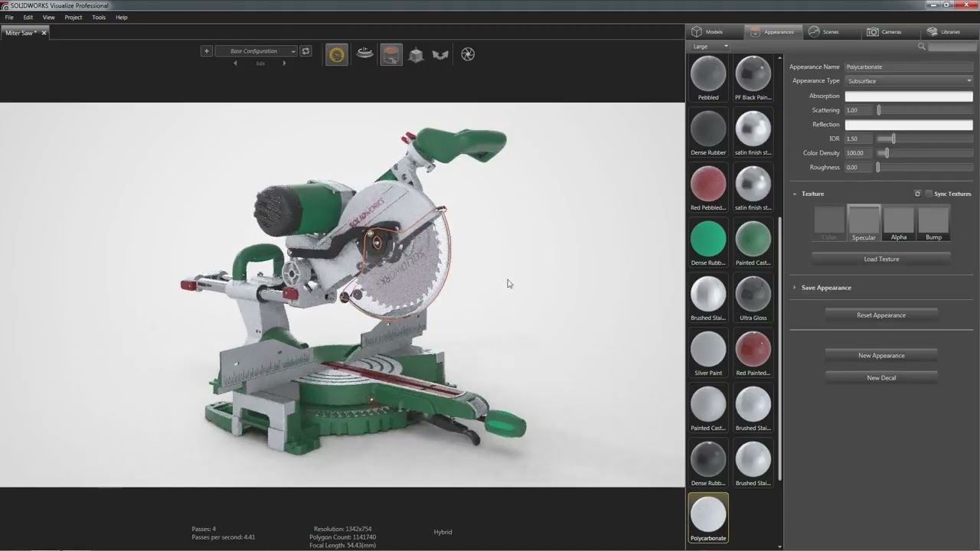Select the yellow circular selection tool
The height and width of the screenshot is (551, 980).
point(337,54)
